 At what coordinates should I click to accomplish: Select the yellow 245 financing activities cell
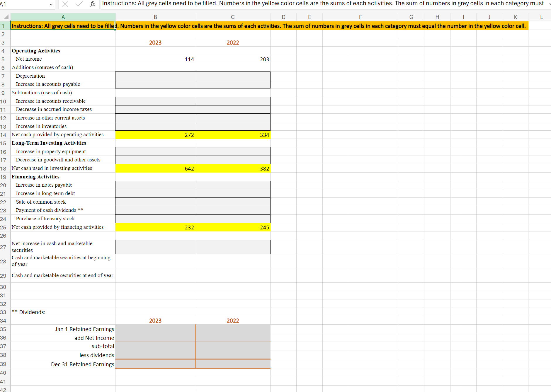click(x=232, y=227)
